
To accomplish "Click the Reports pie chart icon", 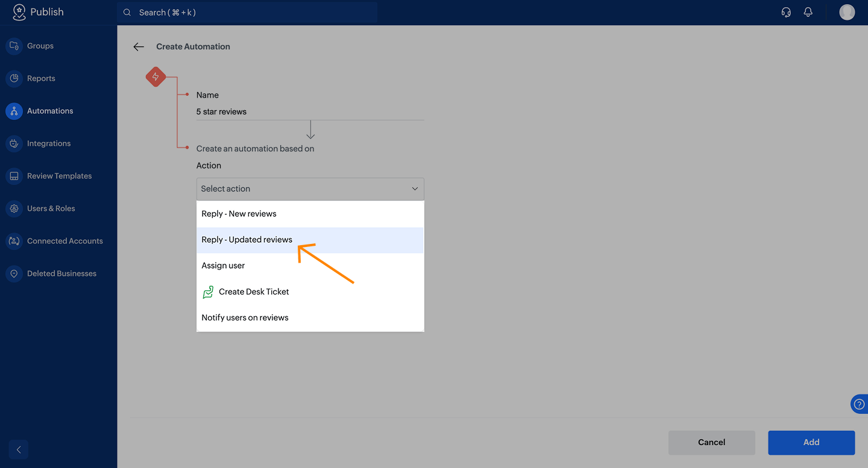I will pos(14,78).
